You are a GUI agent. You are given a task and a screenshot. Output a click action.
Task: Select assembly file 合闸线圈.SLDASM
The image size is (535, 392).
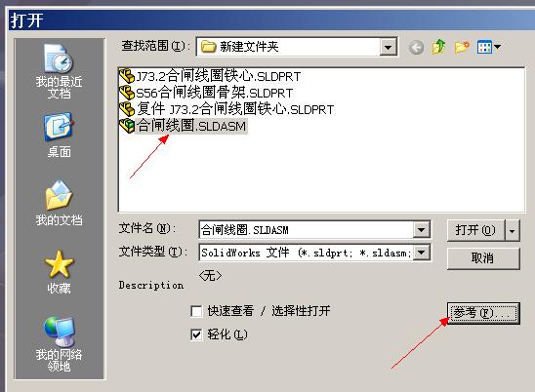click(183, 126)
